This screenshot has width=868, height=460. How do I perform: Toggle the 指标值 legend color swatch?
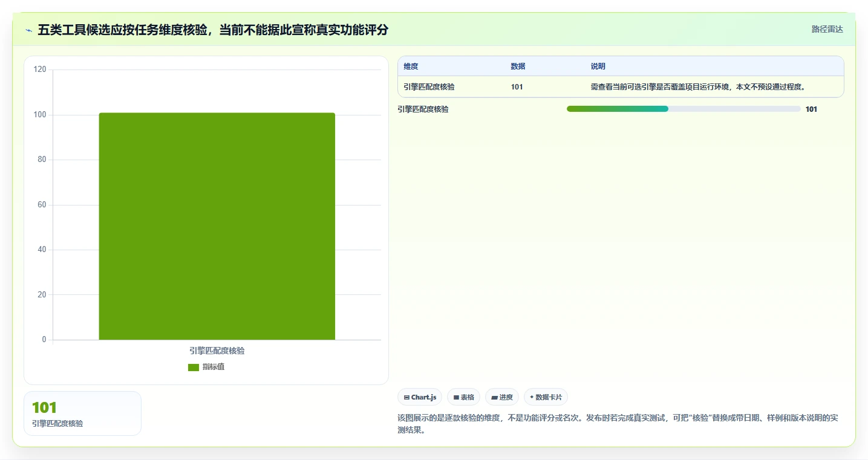[x=194, y=368]
